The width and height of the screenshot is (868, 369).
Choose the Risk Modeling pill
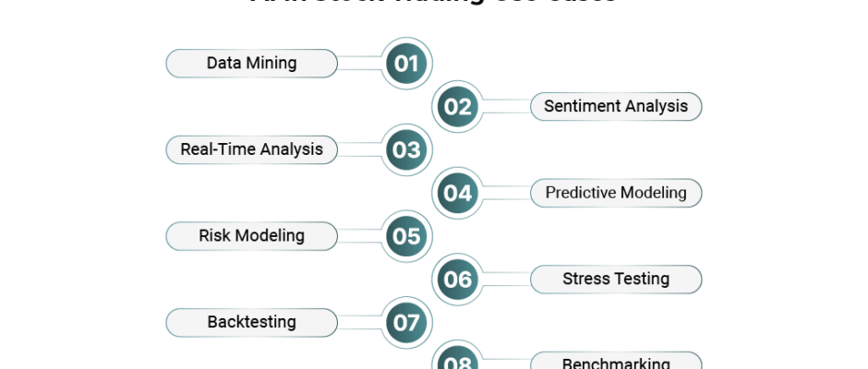pyautogui.click(x=252, y=236)
